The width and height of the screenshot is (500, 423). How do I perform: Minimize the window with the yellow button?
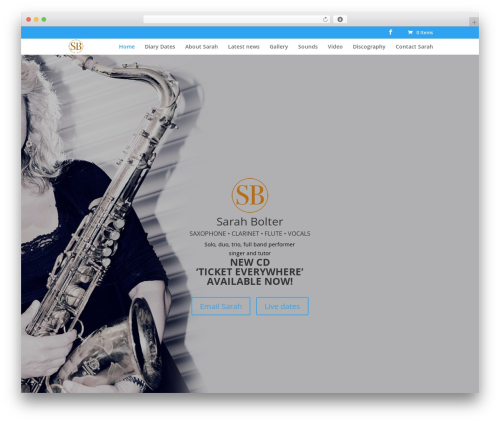coord(36,19)
